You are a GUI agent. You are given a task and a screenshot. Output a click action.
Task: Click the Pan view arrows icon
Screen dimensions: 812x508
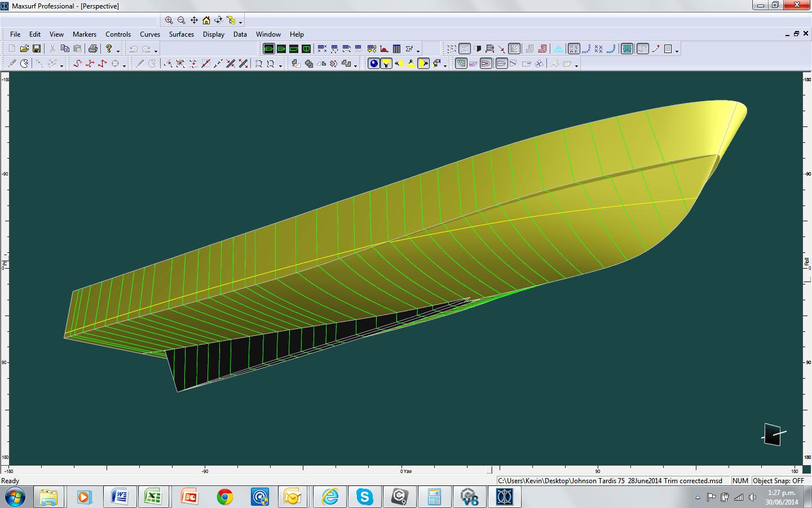point(194,20)
